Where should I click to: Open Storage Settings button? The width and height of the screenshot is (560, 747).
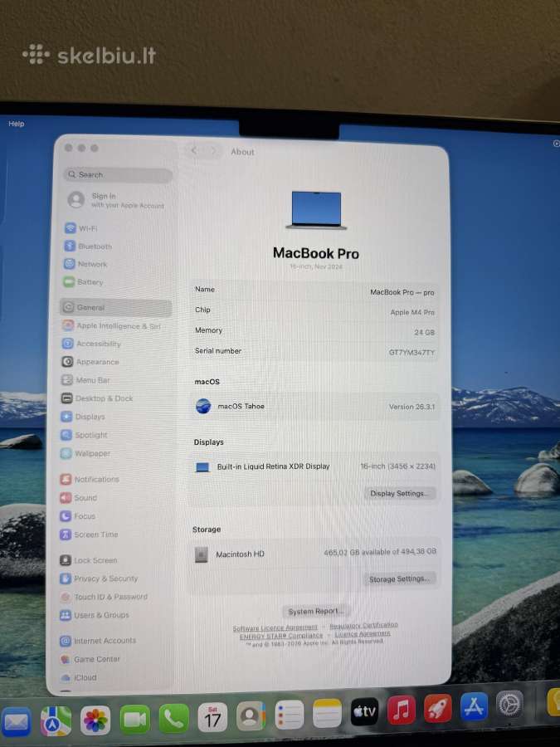pyautogui.click(x=400, y=579)
